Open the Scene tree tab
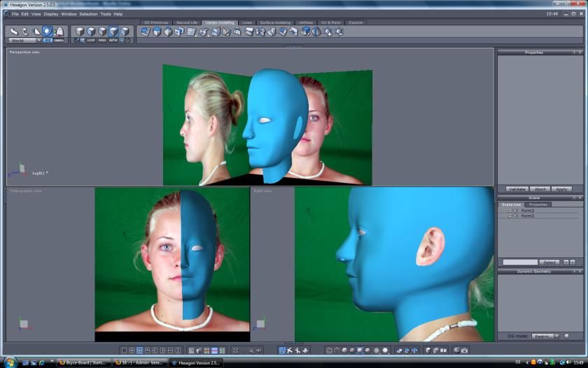 click(x=511, y=205)
